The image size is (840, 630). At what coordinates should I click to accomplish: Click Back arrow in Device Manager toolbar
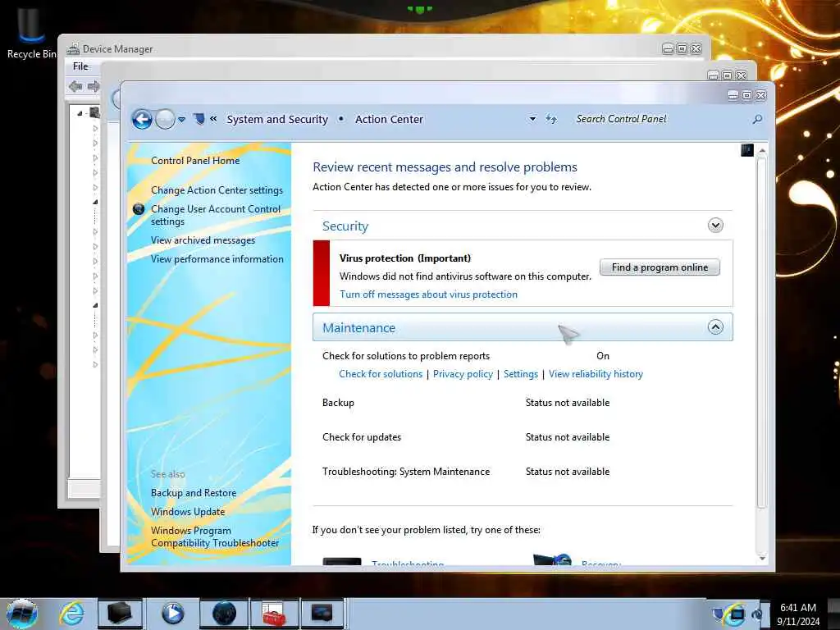(x=75, y=86)
